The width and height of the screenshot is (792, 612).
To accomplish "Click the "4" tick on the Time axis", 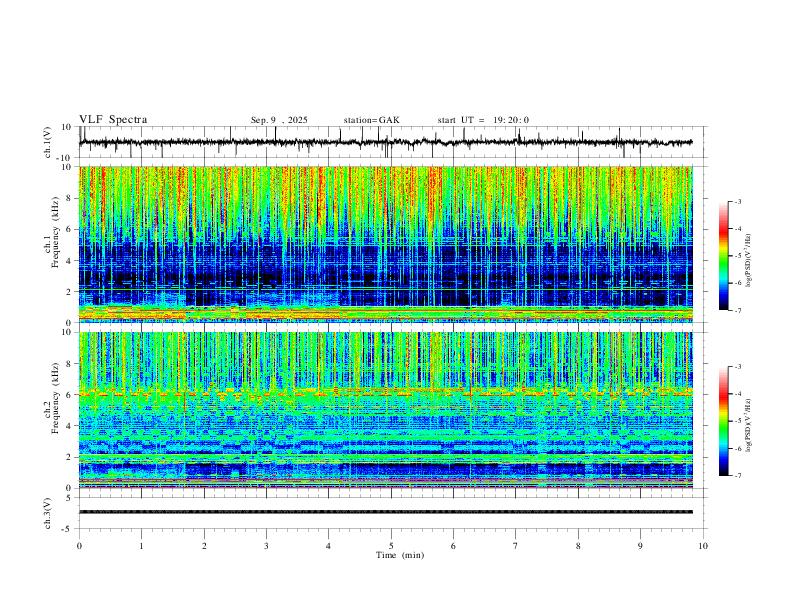I will pos(328,546).
